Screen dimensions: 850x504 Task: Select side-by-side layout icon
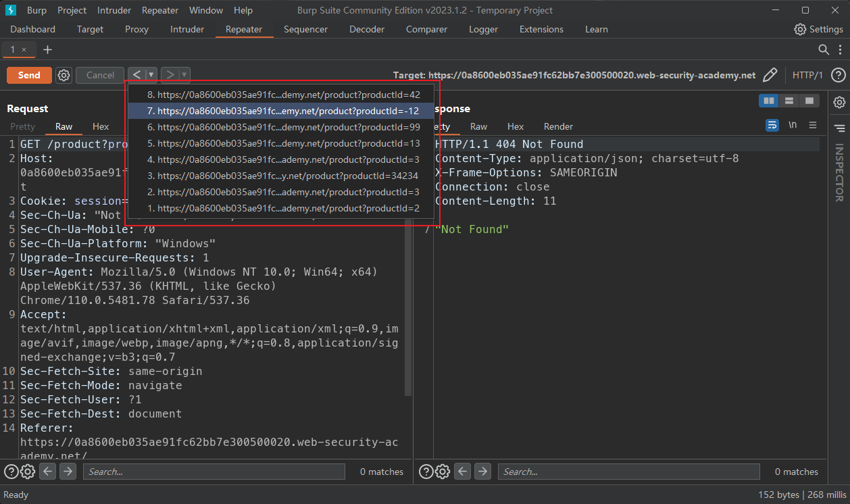(x=769, y=101)
